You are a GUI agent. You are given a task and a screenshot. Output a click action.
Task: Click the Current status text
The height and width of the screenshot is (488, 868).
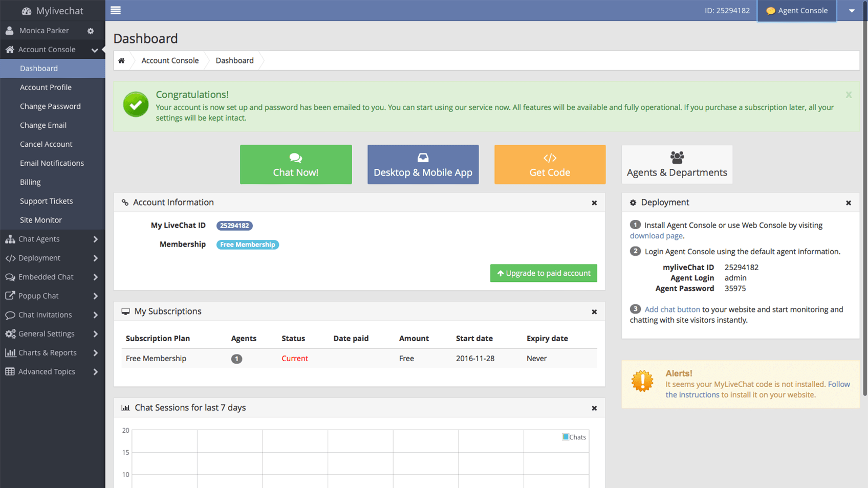click(x=295, y=359)
